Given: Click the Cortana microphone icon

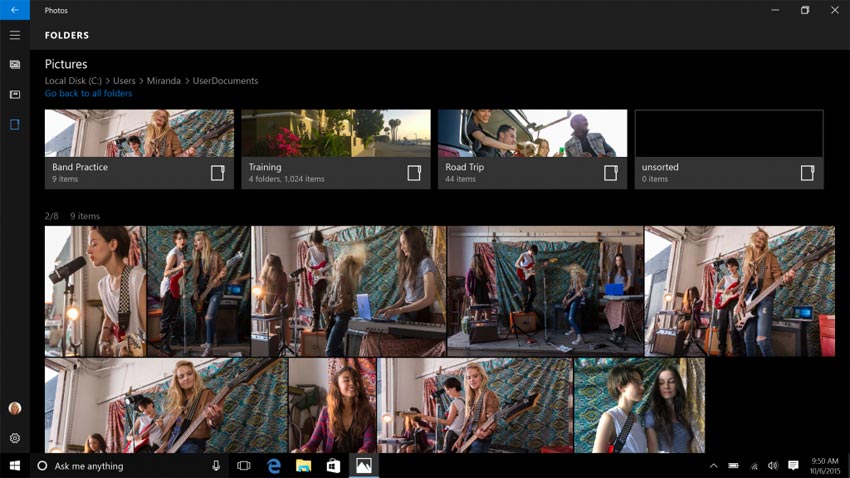Looking at the screenshot, I should 216,466.
